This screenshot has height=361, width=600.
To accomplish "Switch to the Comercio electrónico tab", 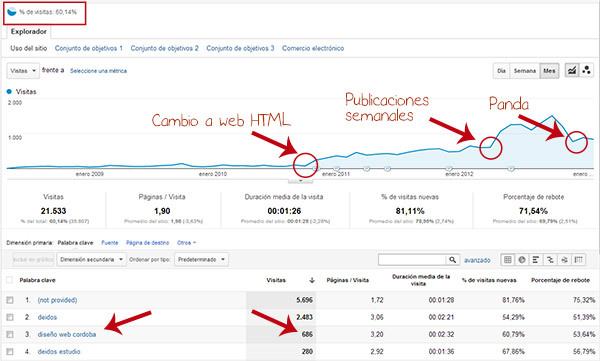I will tap(313, 48).
